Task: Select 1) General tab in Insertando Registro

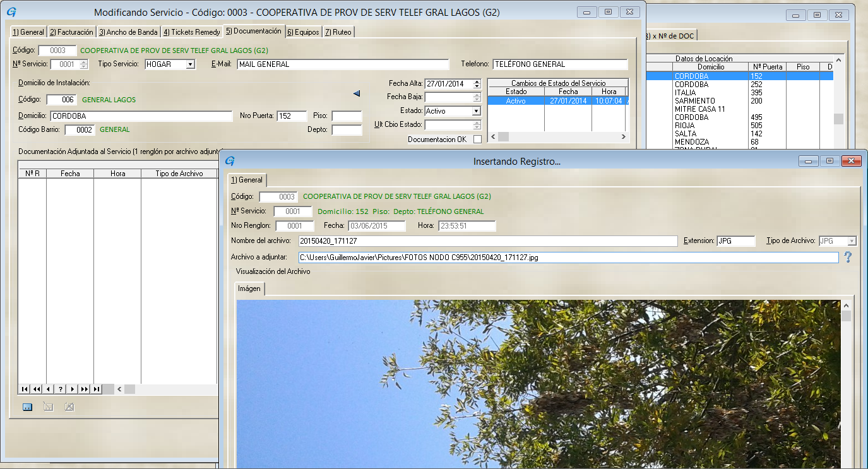Action: 247,180
